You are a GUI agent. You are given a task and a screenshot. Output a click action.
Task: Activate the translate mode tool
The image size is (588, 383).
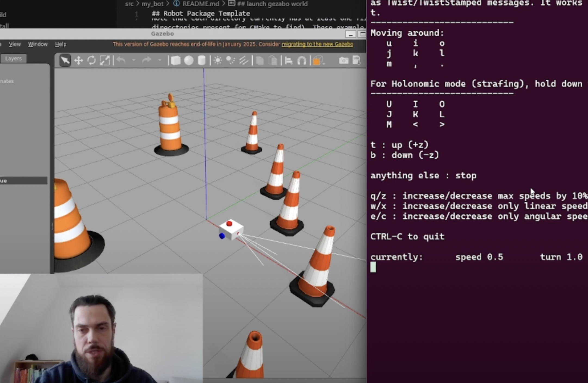point(79,60)
